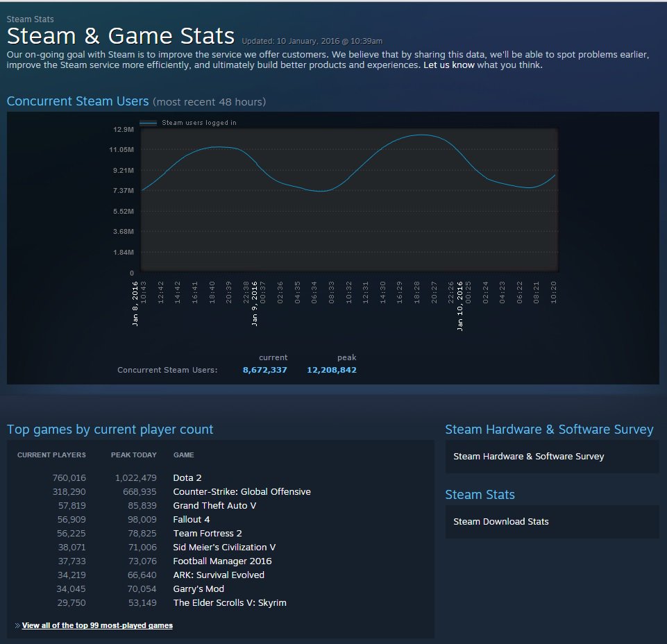Click Team Fortress 2 current players 56,225
Viewport: 667px width, 644px height.
pyautogui.click(x=71, y=534)
